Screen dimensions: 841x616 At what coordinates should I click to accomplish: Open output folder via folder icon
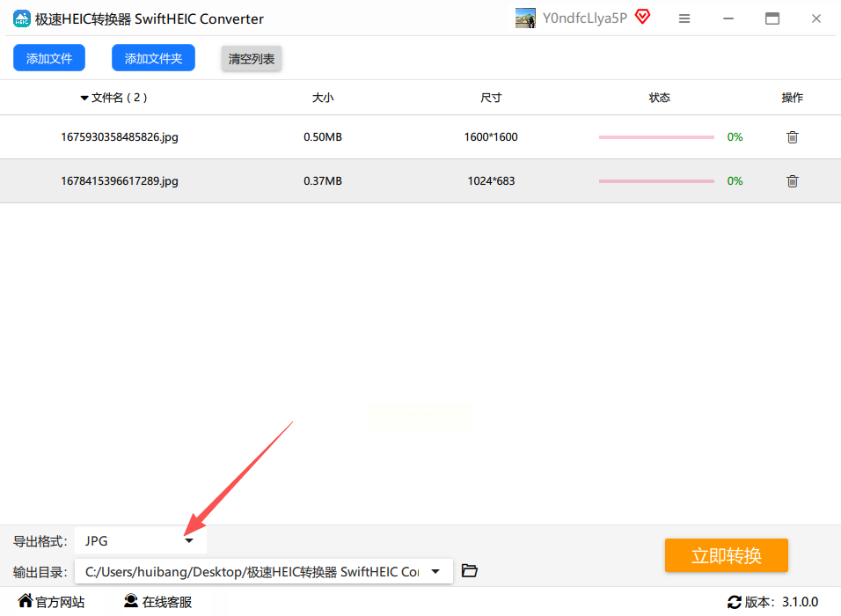coord(469,570)
